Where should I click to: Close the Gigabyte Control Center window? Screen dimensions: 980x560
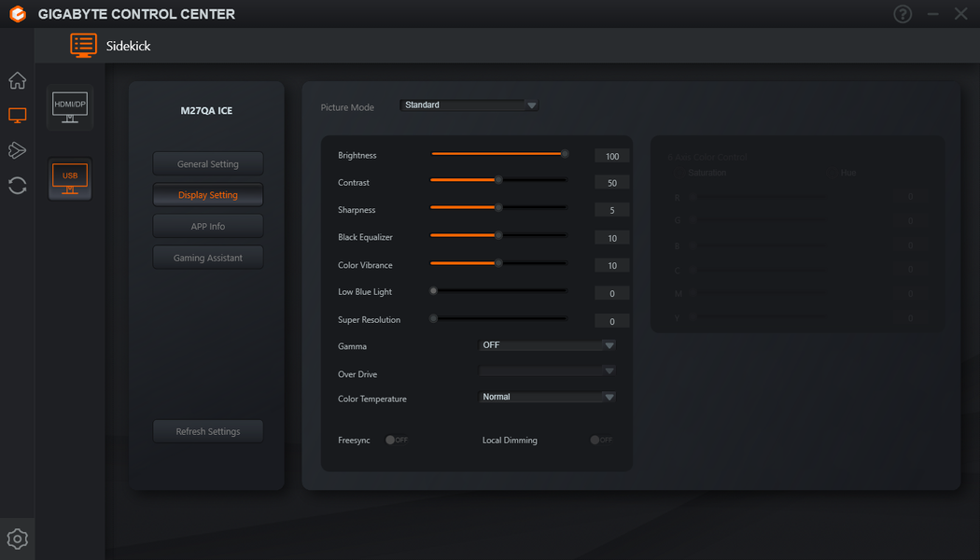pos(960,14)
